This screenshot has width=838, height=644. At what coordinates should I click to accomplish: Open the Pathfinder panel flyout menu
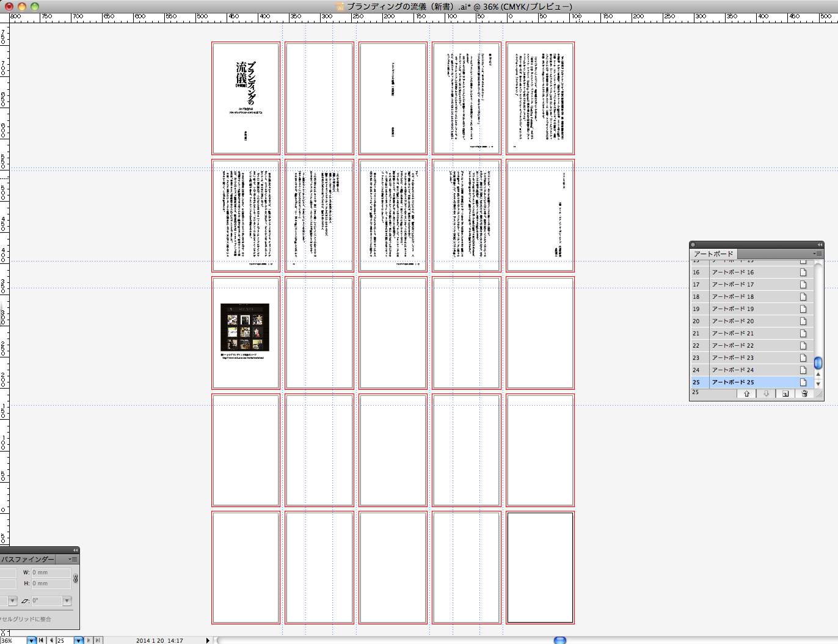(x=73, y=559)
